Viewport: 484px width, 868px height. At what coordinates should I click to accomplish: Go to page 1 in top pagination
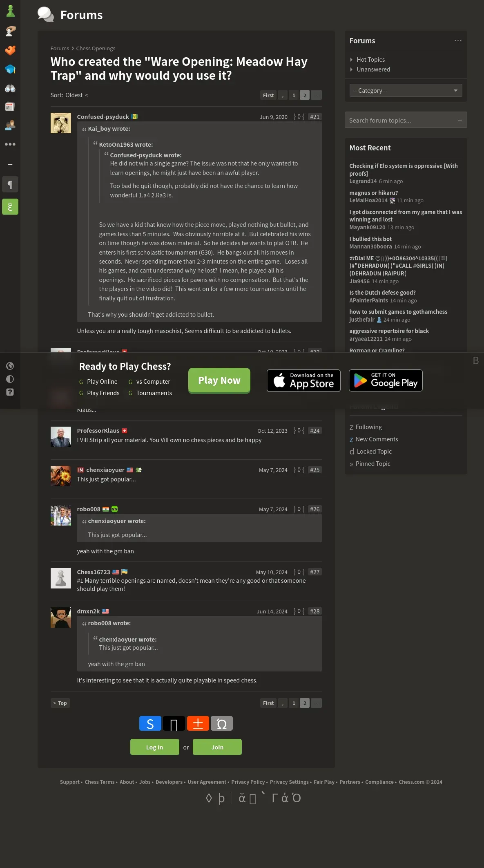[x=294, y=95]
